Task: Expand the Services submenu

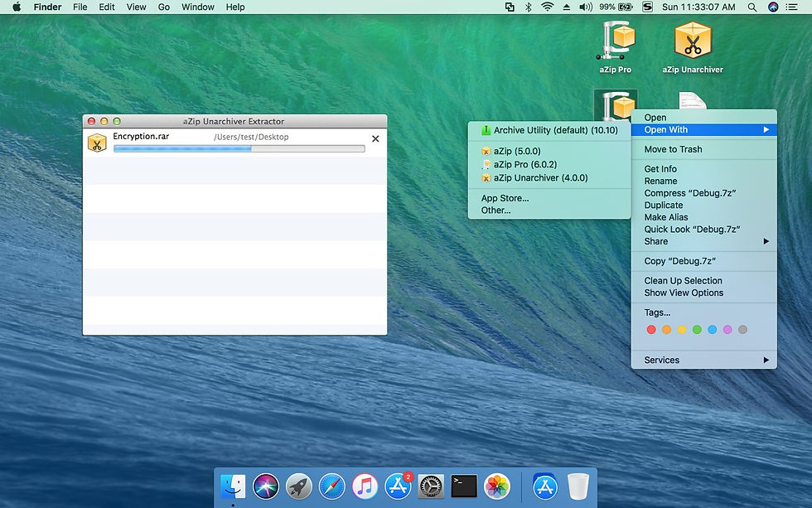Action: pyautogui.click(x=704, y=360)
